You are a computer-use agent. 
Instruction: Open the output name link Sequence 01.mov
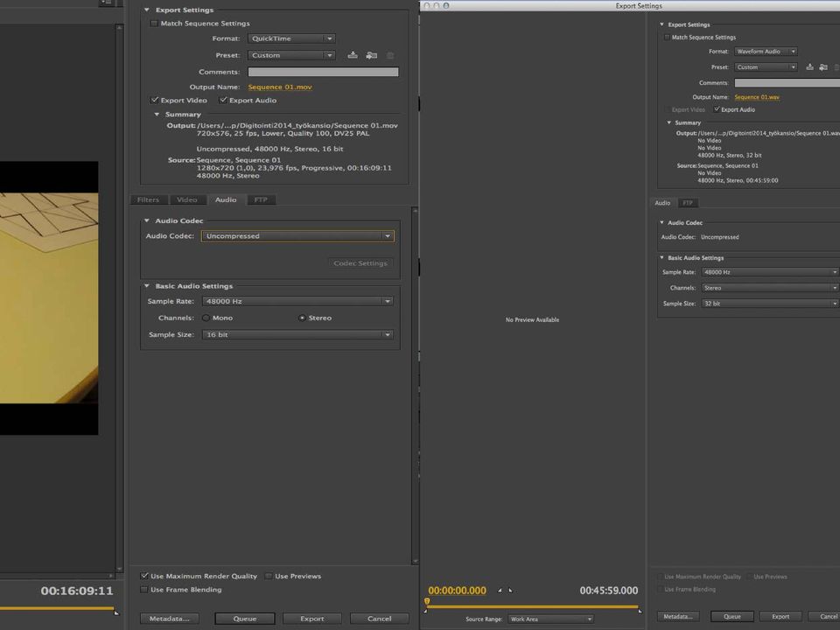[x=280, y=87]
